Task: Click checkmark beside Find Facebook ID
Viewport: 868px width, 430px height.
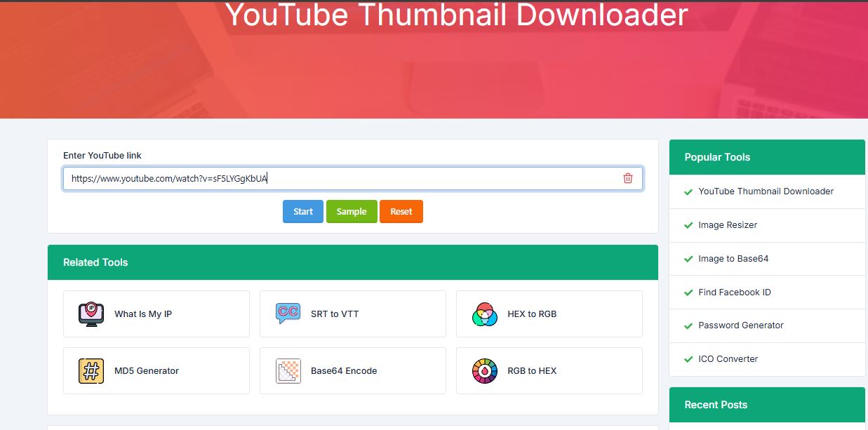Action: click(688, 293)
